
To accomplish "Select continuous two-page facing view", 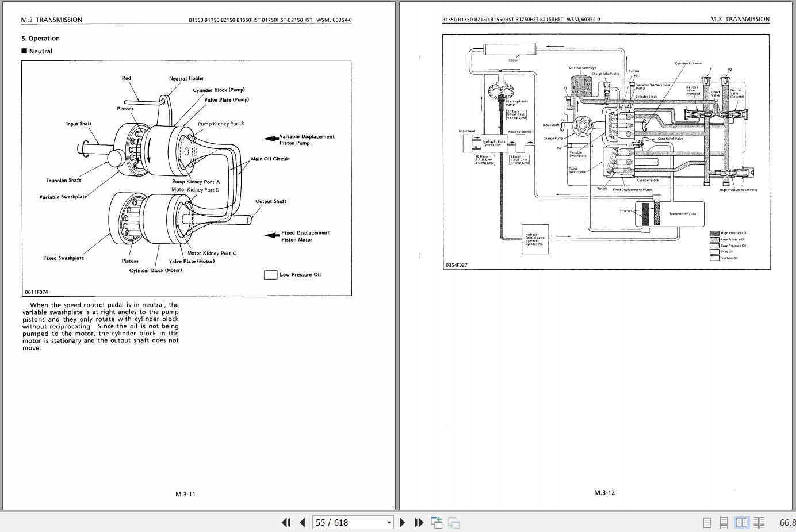I will pos(759,523).
